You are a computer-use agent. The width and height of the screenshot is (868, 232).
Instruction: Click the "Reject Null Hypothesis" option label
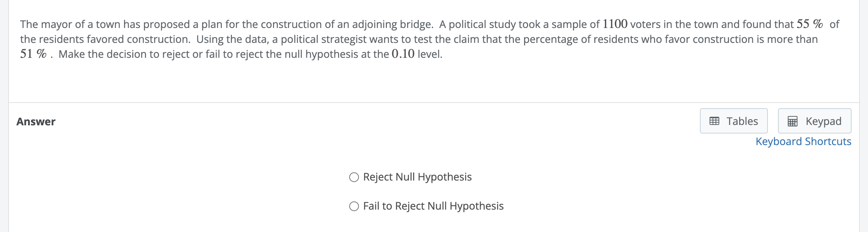tap(417, 177)
